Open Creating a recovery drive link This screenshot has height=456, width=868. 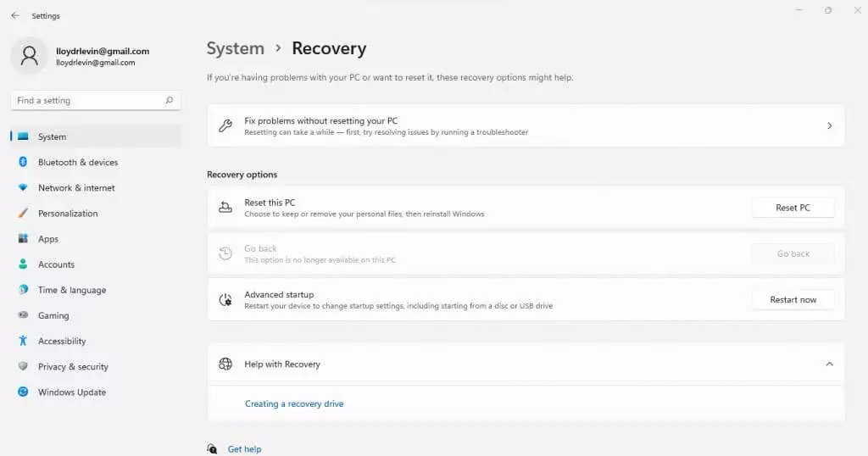294,403
